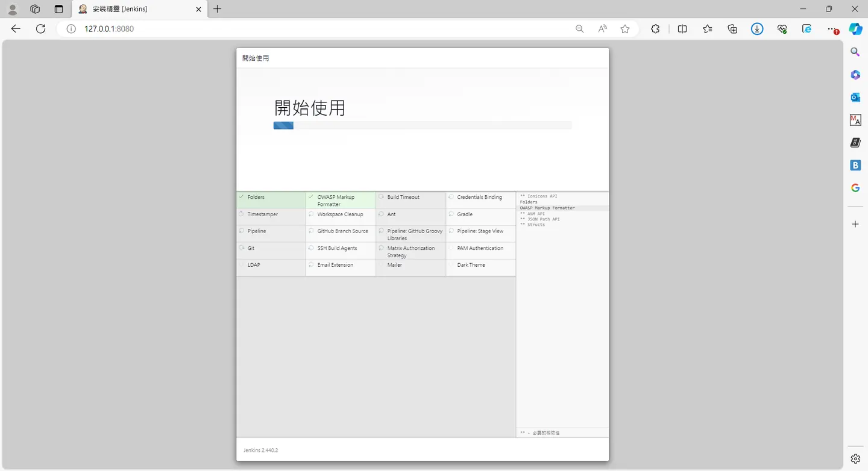This screenshot has height=471, width=868.
Task: Select the Matrix Authorization Strategy cell
Action: coord(411,251)
